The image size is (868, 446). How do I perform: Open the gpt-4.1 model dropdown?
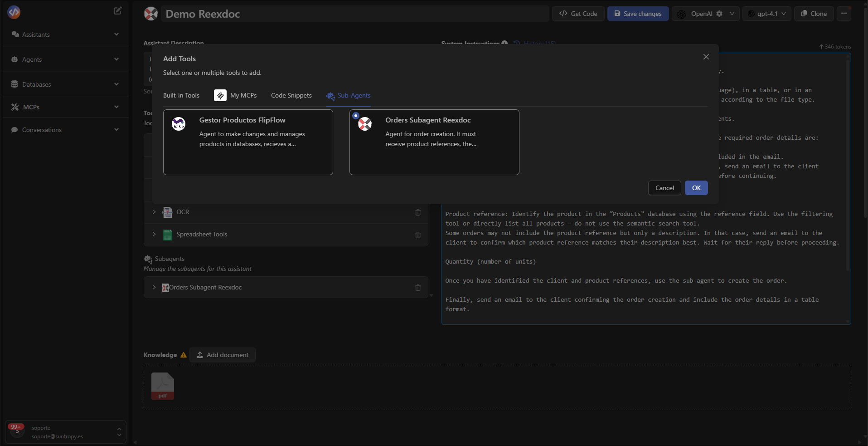coord(767,14)
